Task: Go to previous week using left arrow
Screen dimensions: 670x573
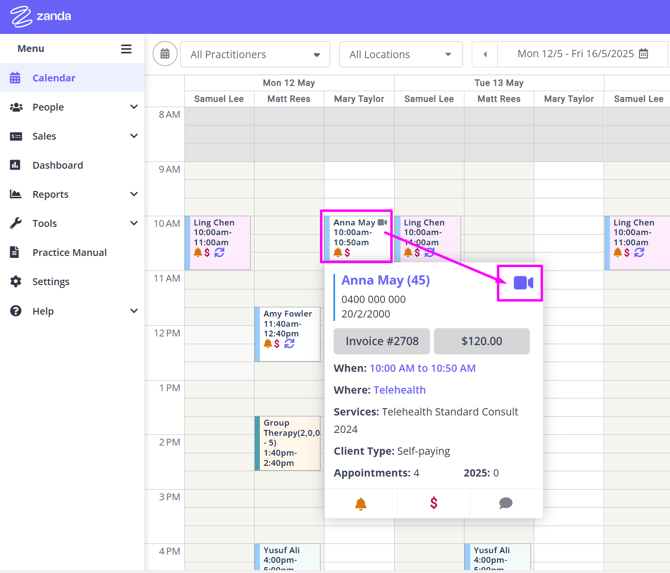Action: pos(485,54)
